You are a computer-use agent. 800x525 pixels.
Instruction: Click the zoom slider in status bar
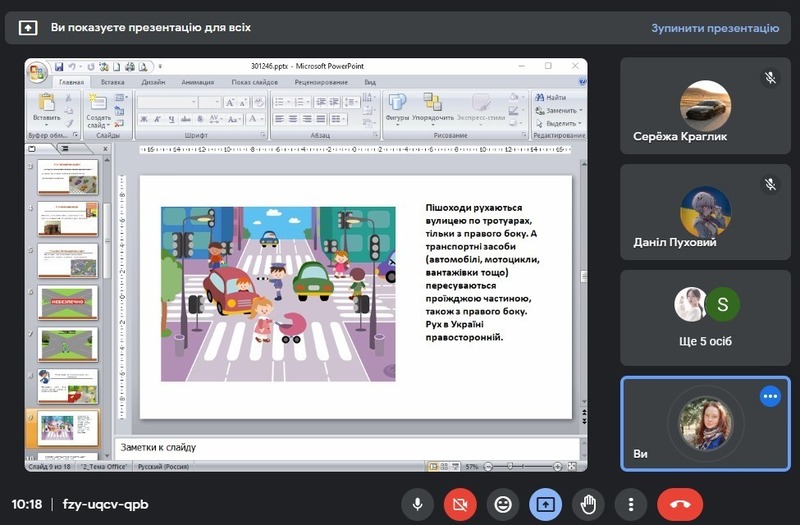(512, 466)
